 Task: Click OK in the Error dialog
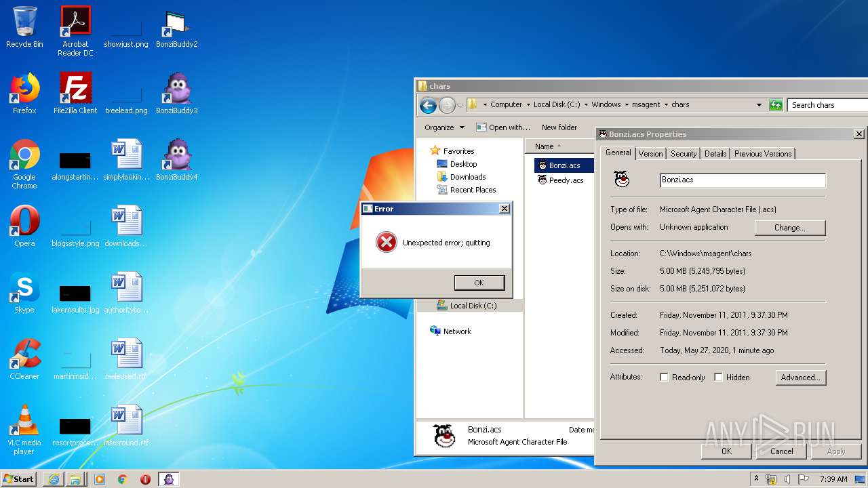[479, 283]
